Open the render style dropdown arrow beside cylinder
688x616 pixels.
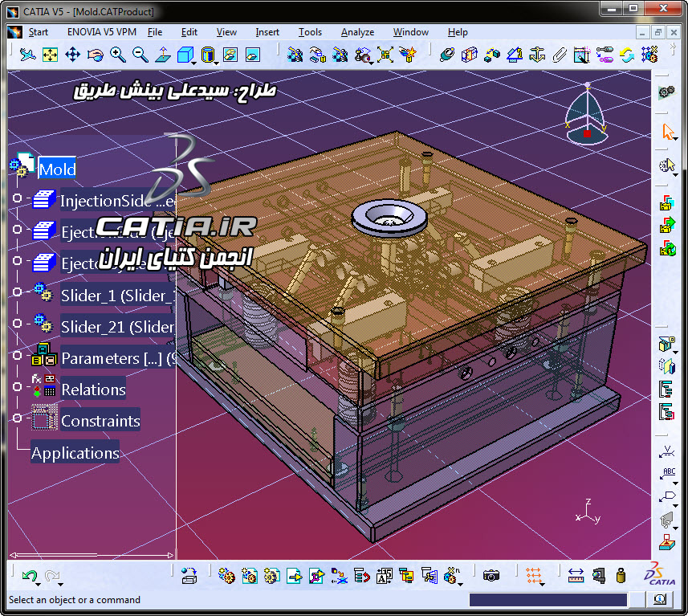pos(216,63)
